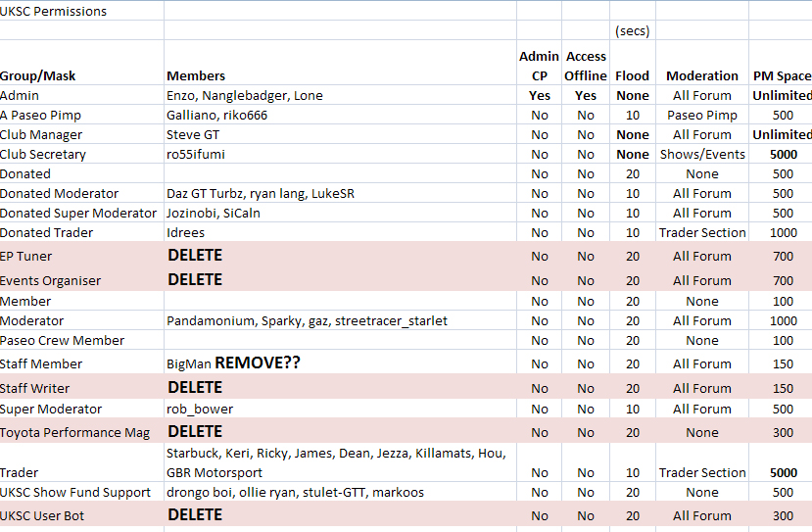Click the DELETE cell for UKSC User Bot
This screenshot has height=532, width=812.
pyautogui.click(x=340, y=514)
